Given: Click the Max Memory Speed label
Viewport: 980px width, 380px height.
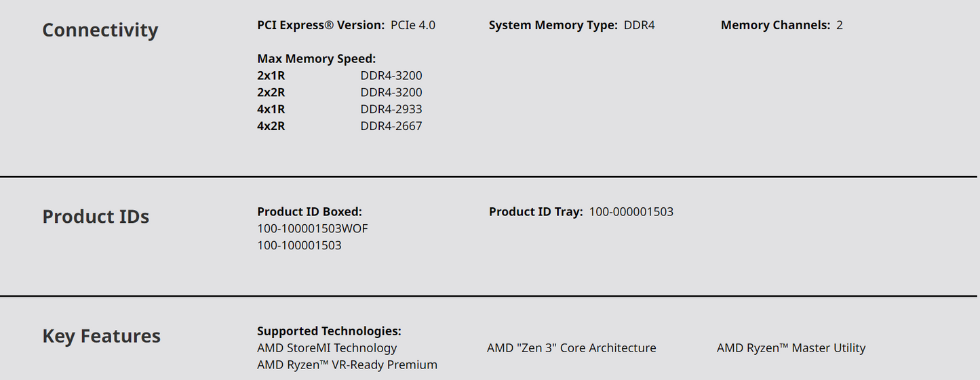Looking at the screenshot, I should tap(316, 59).
